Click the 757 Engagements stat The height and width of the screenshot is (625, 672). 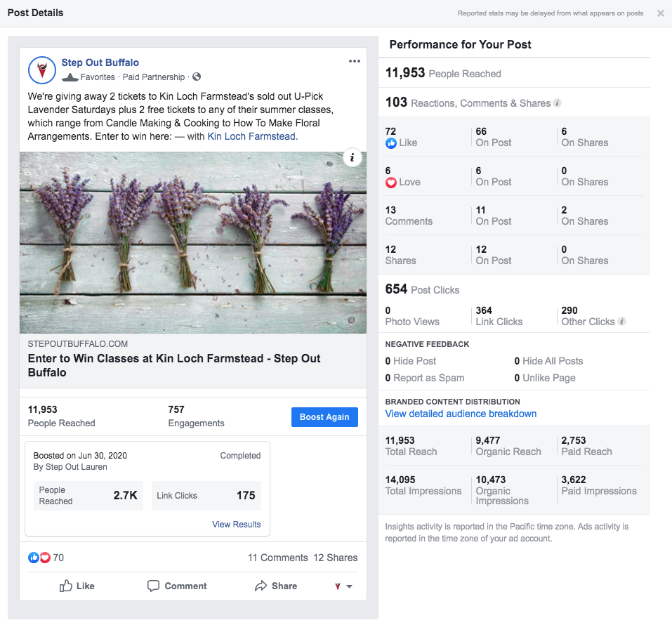tap(196, 416)
